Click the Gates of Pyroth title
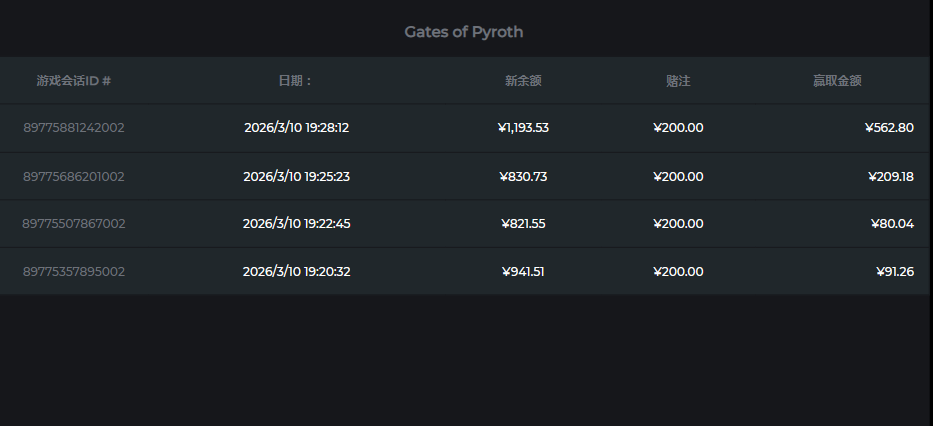 463,32
